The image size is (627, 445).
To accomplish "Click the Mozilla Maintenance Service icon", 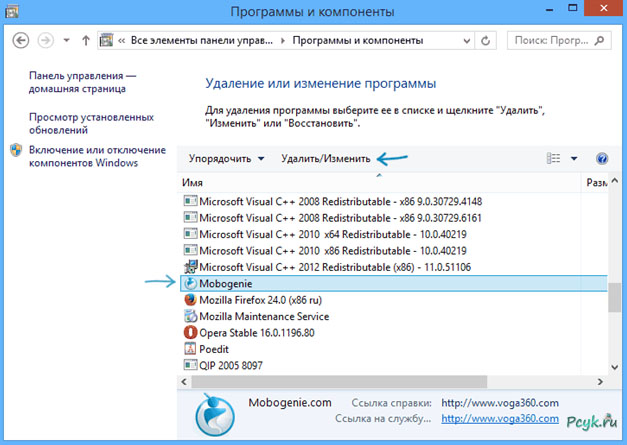I will pyautogui.click(x=190, y=316).
